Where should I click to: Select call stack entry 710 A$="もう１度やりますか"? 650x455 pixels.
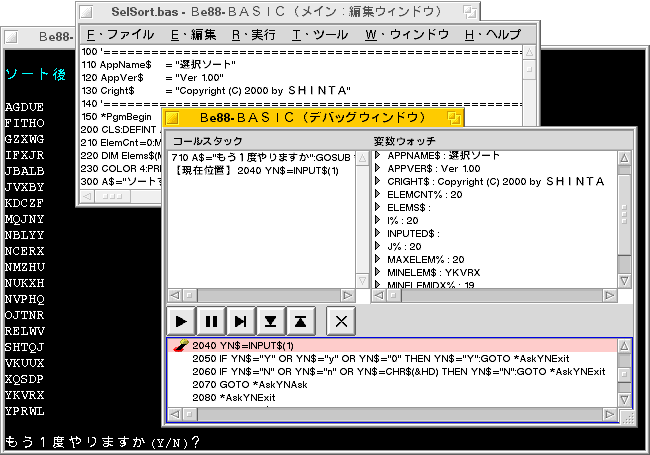261,157
